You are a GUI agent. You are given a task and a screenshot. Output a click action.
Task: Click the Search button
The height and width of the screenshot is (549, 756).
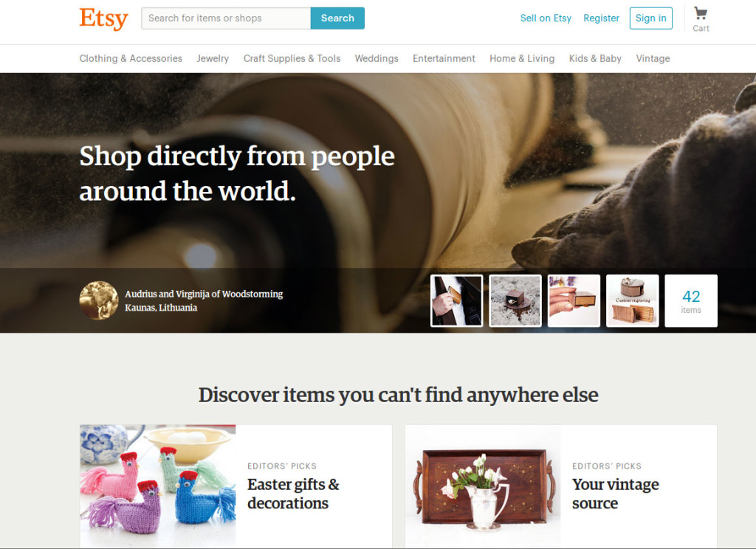tap(337, 18)
